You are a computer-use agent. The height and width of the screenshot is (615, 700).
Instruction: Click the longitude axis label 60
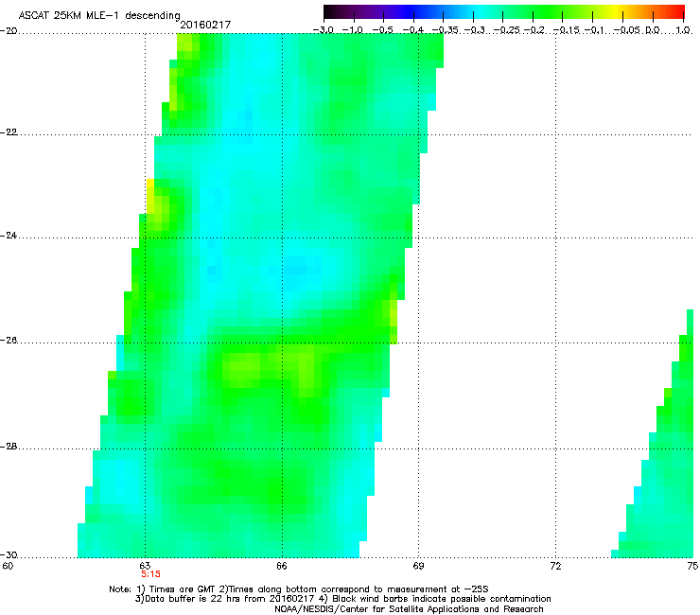(x=8, y=566)
